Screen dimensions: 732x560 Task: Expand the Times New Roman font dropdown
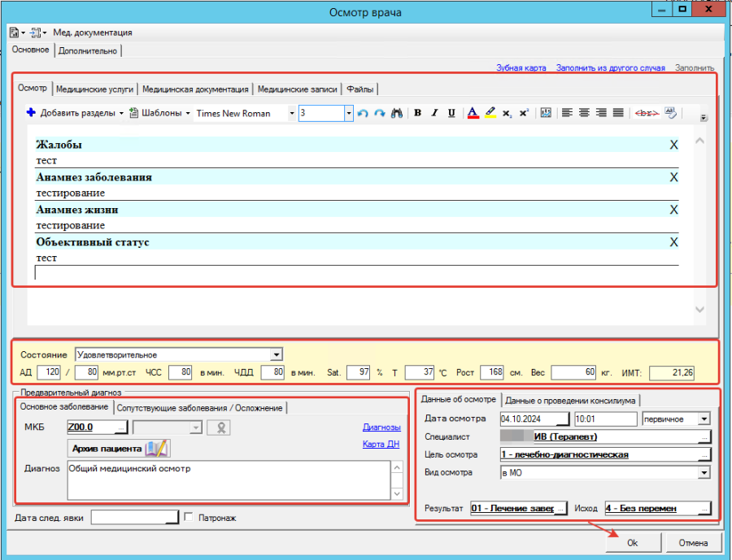pyautogui.click(x=292, y=114)
